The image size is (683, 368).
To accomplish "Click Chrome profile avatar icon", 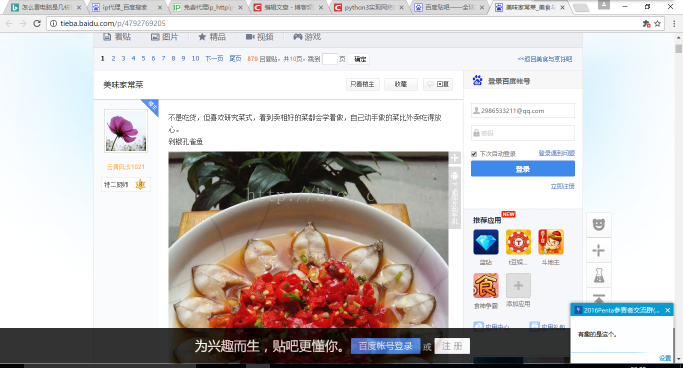I will [x=604, y=5].
